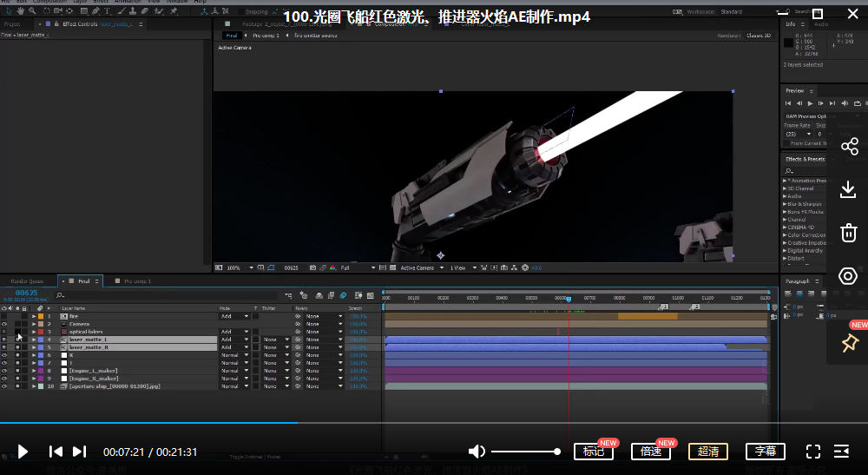The height and width of the screenshot is (475, 868).
Task: Expand the aperture ship layer properties
Action: [x=34, y=386]
